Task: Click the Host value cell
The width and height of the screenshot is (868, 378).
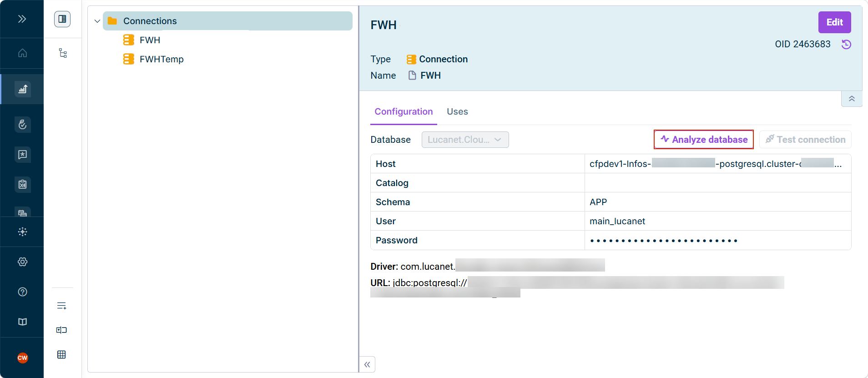Action: pyautogui.click(x=718, y=164)
